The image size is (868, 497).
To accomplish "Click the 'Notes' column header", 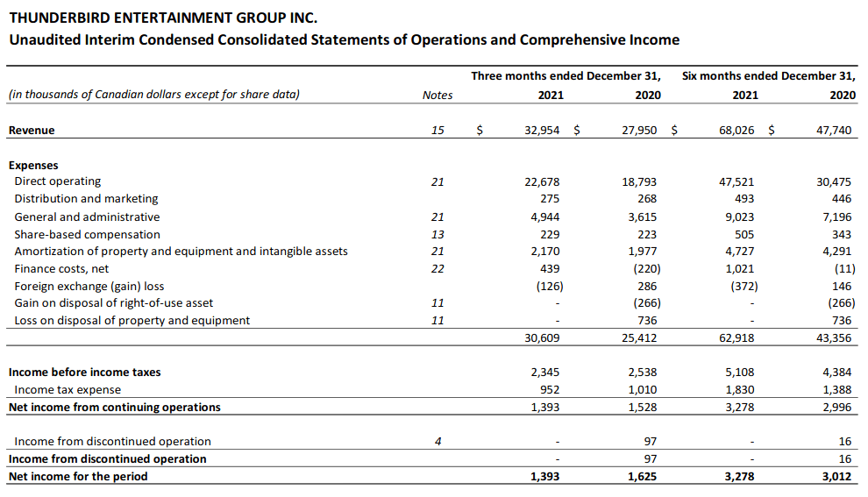I will click(438, 96).
